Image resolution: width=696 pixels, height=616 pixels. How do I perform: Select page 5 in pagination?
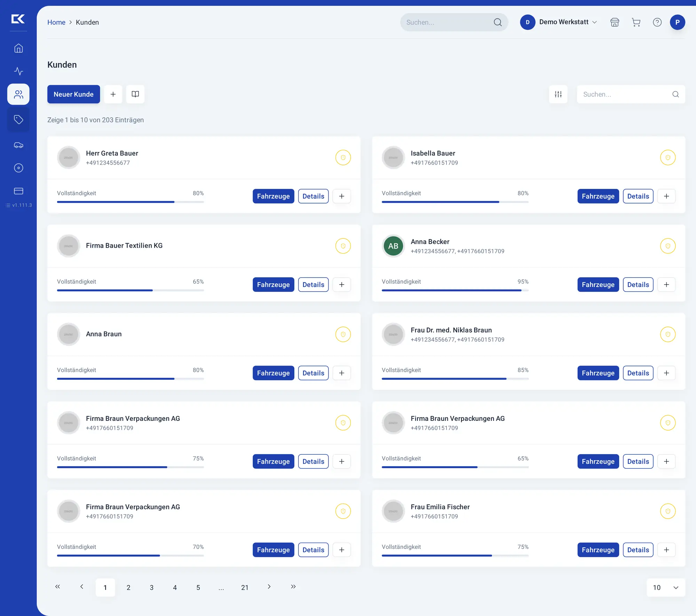tap(198, 587)
